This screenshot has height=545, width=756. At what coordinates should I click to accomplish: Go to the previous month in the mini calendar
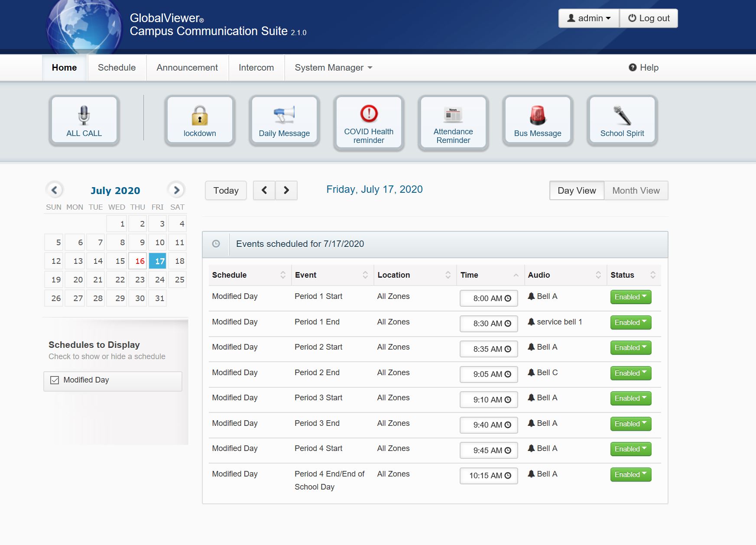pos(55,190)
